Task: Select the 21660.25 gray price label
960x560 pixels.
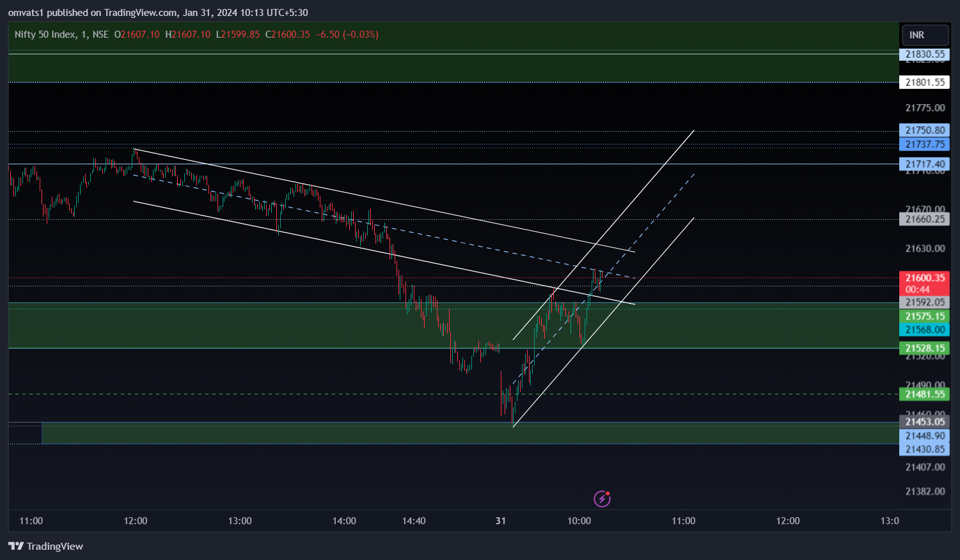Action: (x=924, y=219)
